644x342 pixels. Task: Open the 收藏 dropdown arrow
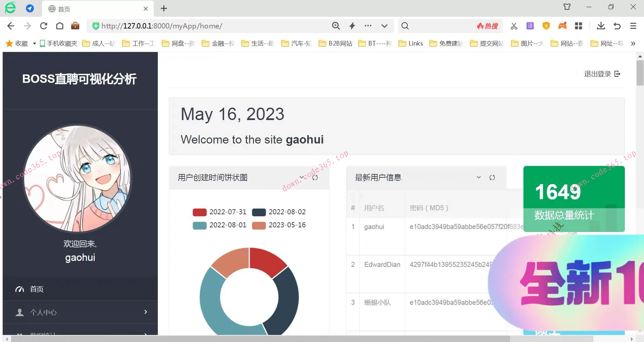[x=34, y=44]
